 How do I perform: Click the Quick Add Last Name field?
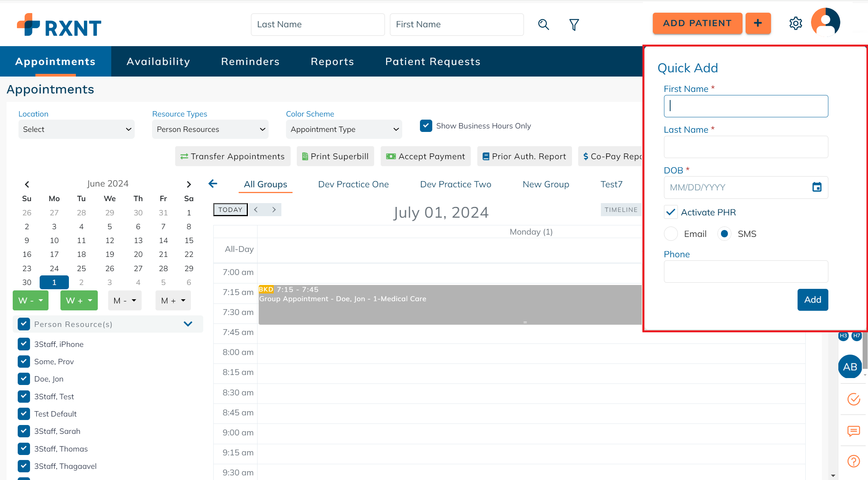(746, 147)
